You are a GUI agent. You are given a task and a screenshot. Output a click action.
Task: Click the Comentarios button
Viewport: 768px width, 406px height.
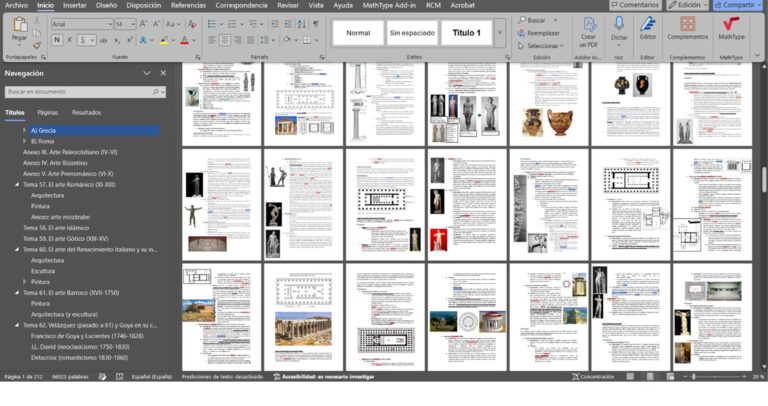click(635, 5)
